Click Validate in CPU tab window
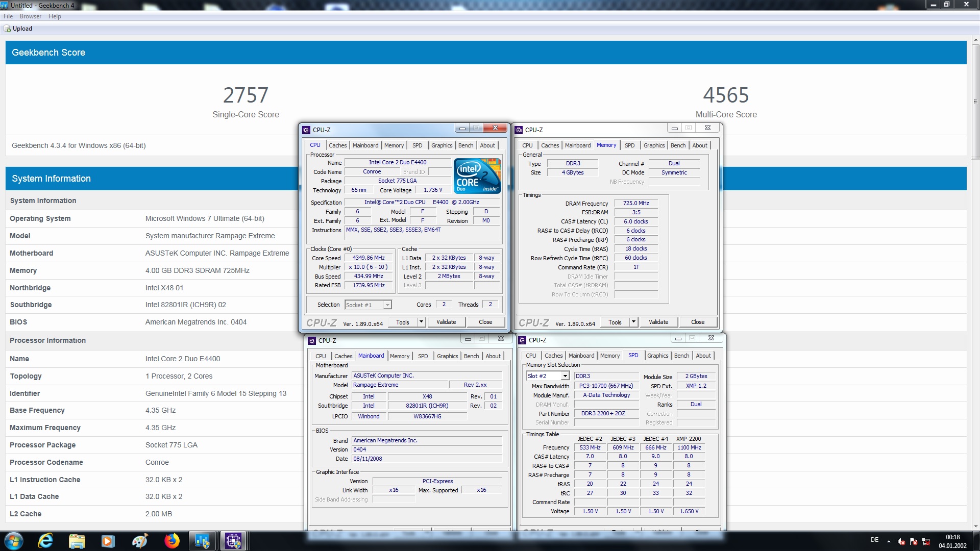Screen dimensions: 980x551 446,322
